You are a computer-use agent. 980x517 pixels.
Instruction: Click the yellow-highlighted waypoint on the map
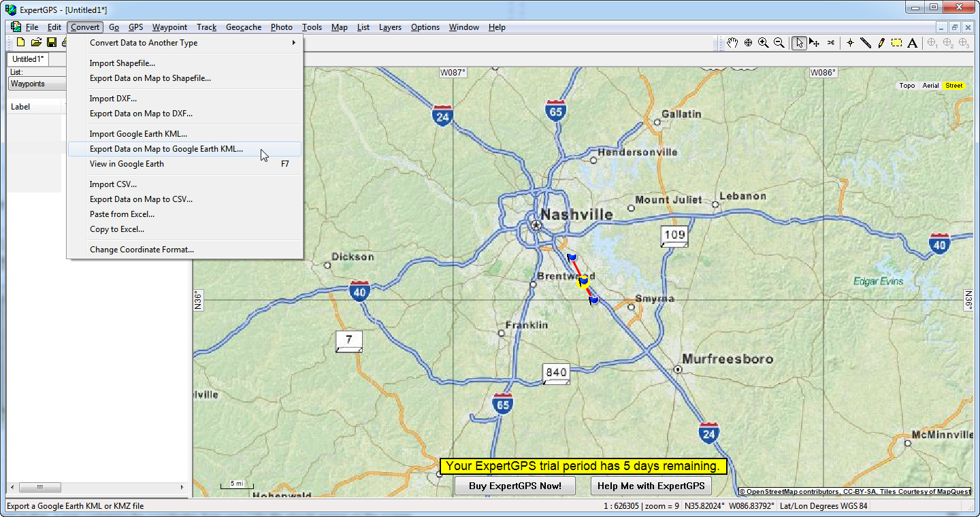tap(583, 282)
